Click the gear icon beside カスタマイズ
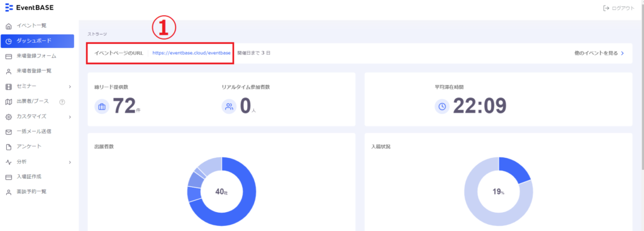 (x=8, y=116)
